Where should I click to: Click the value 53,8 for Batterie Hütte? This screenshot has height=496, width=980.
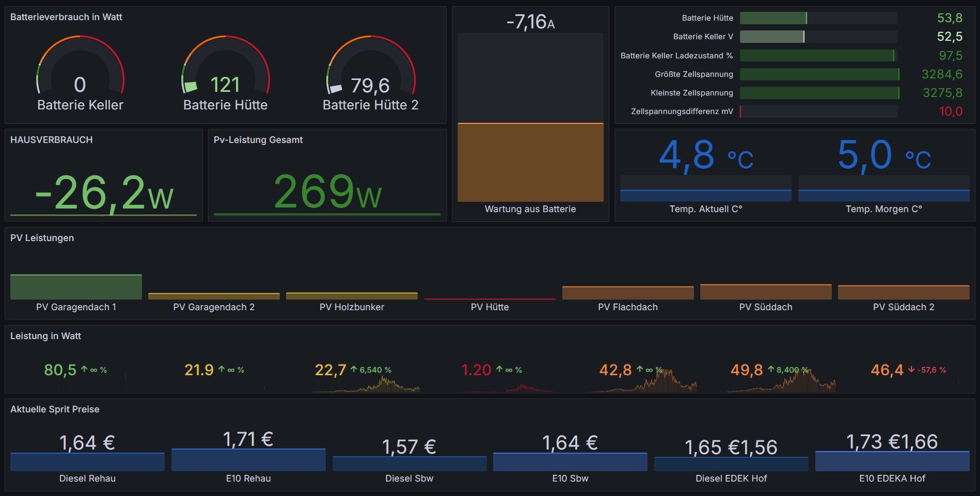(950, 18)
